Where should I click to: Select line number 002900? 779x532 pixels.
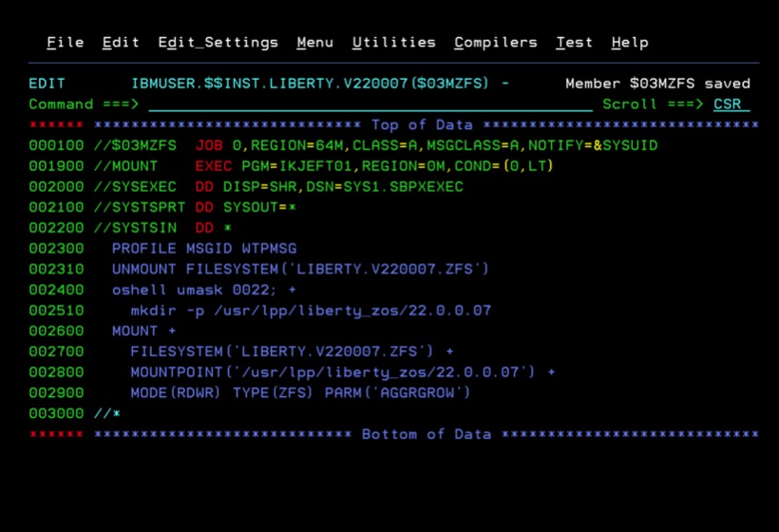(x=56, y=393)
